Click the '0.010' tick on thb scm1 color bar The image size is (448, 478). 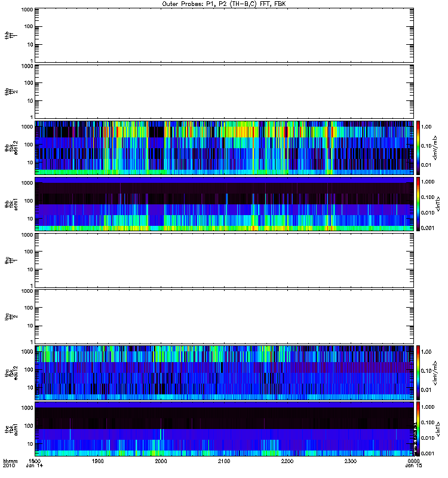pos(428,213)
